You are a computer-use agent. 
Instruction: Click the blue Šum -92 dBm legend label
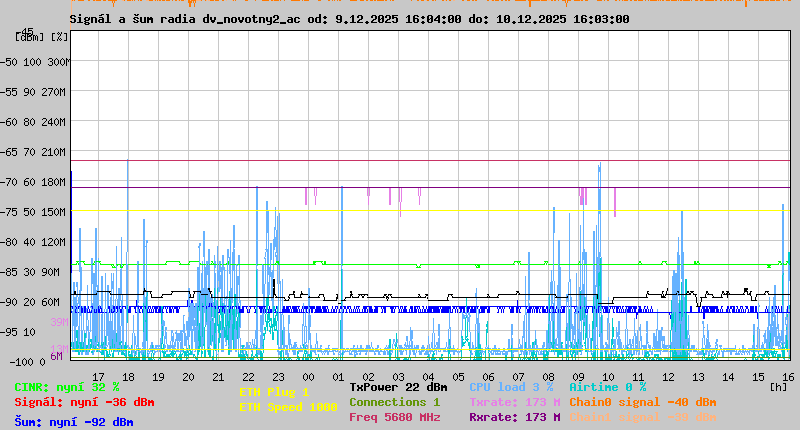coord(74,422)
